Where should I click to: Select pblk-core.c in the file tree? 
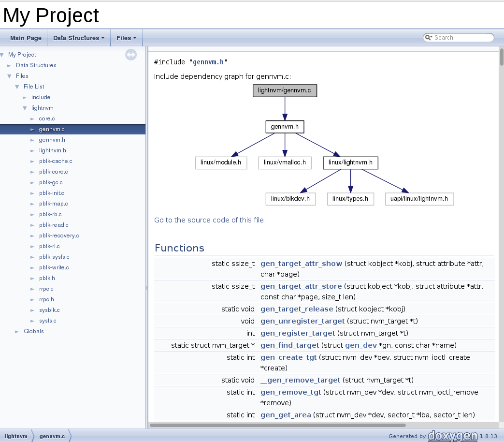coord(53,172)
